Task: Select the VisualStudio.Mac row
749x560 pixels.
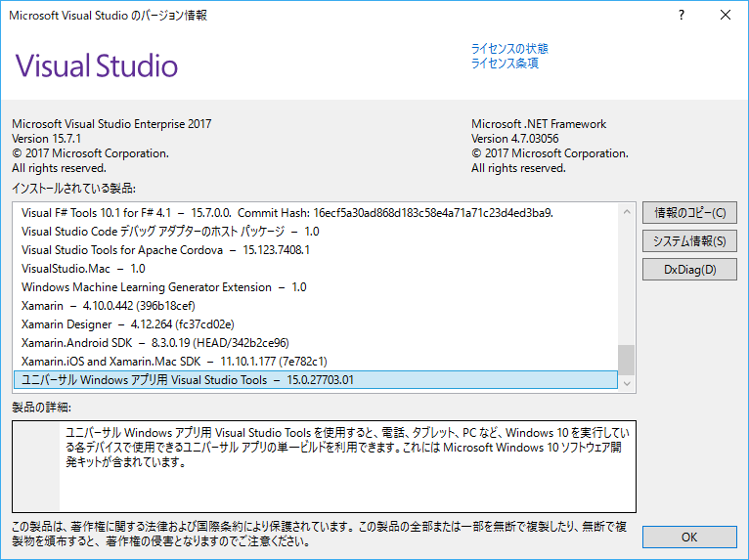Action: coord(316,269)
